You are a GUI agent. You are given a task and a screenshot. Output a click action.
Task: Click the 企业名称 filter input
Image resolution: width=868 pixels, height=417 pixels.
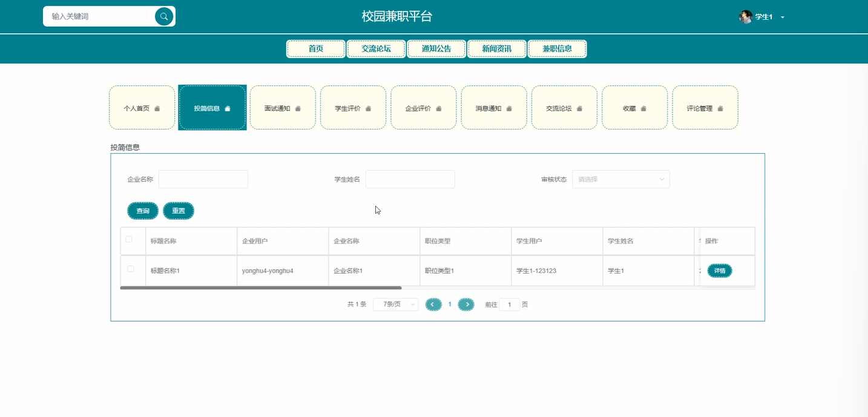[203, 179]
